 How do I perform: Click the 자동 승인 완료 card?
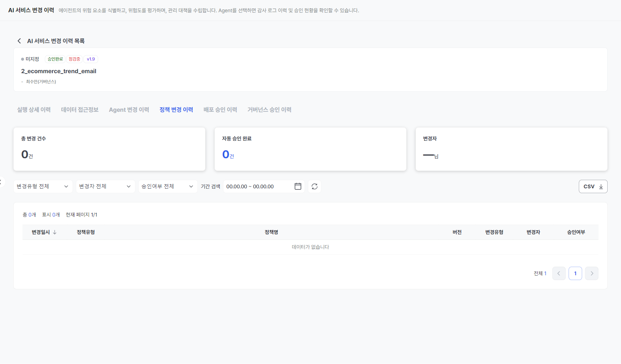click(310, 149)
